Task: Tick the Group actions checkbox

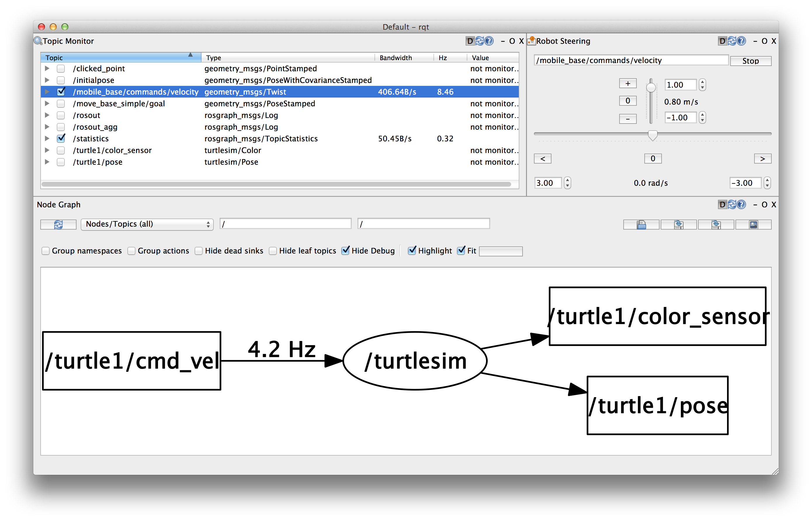Action: pos(132,251)
